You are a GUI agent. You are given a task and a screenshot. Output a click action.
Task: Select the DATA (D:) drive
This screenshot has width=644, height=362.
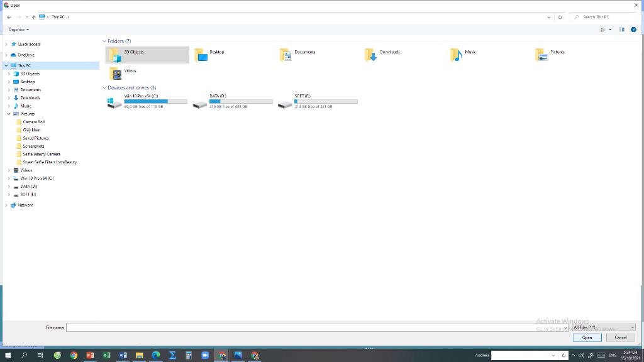click(x=232, y=101)
